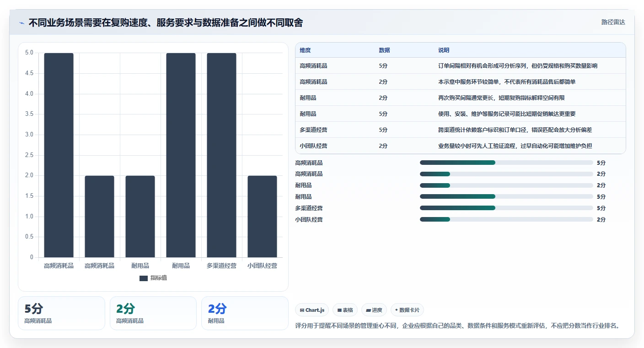This screenshot has height=348, width=644.
Task: Open the 2分 高频消耗品 data card
Action: pos(153,313)
